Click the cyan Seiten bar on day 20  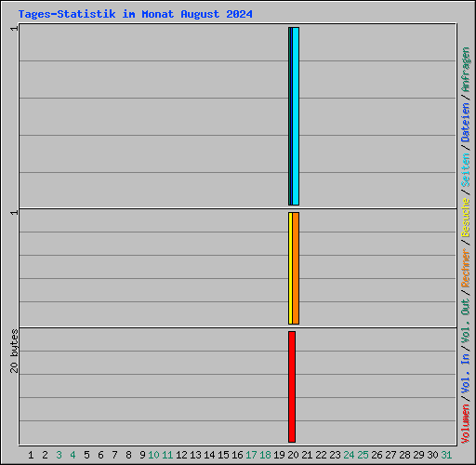[x=296, y=116]
